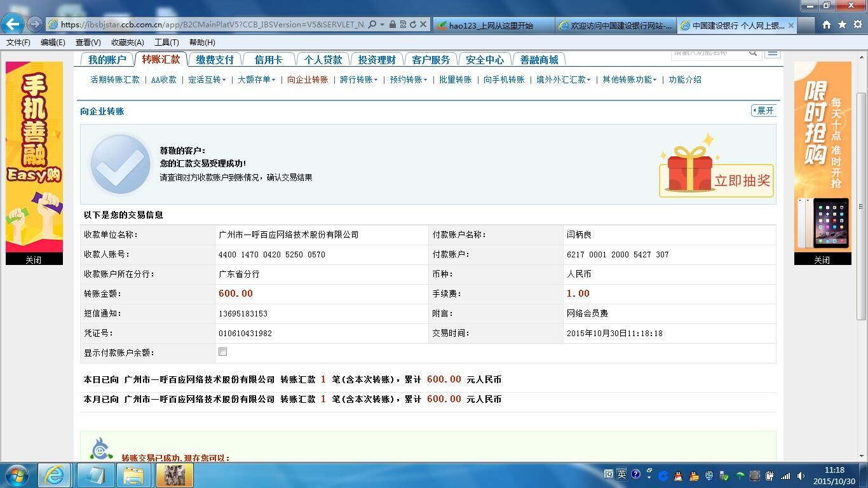Open network signal bars tray icon
The height and width of the screenshot is (488, 868).
(785, 476)
